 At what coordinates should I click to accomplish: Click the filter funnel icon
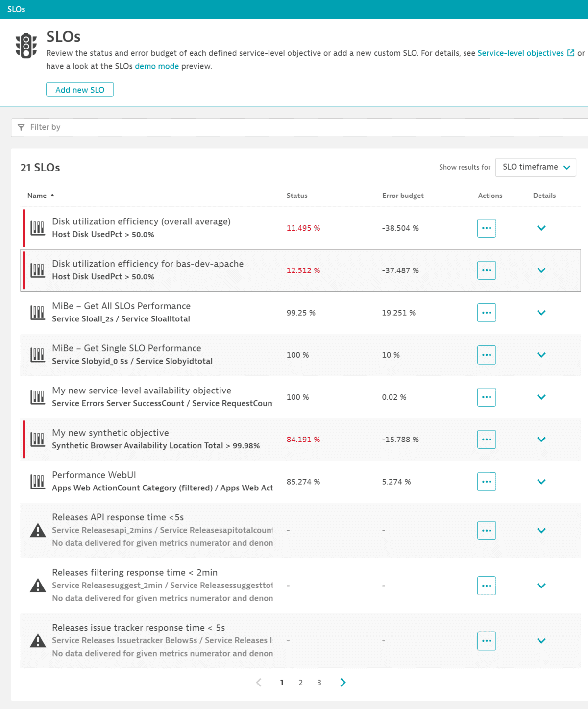tap(21, 127)
